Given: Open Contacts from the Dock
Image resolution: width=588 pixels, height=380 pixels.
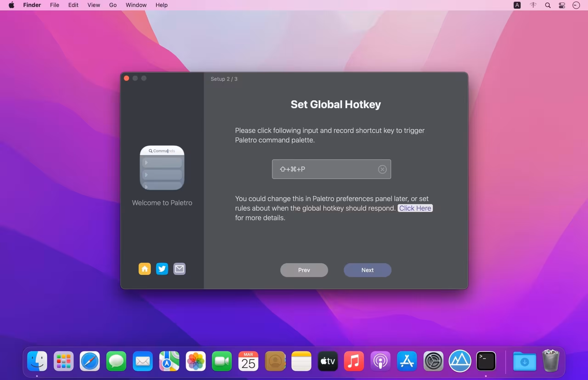Looking at the screenshot, I should [x=275, y=361].
